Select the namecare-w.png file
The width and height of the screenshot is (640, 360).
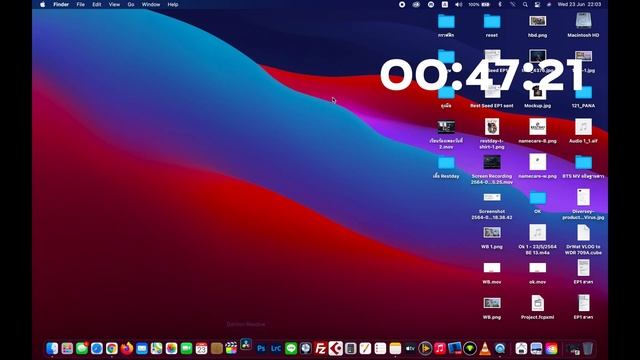[538, 166]
